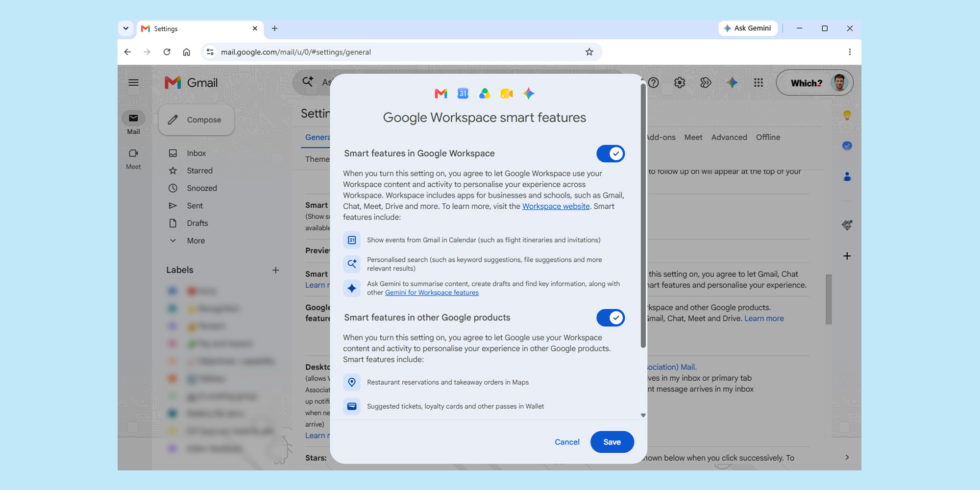Toggle Smart features in other Google products switch
This screenshot has width=980, height=490.
pyautogui.click(x=611, y=318)
